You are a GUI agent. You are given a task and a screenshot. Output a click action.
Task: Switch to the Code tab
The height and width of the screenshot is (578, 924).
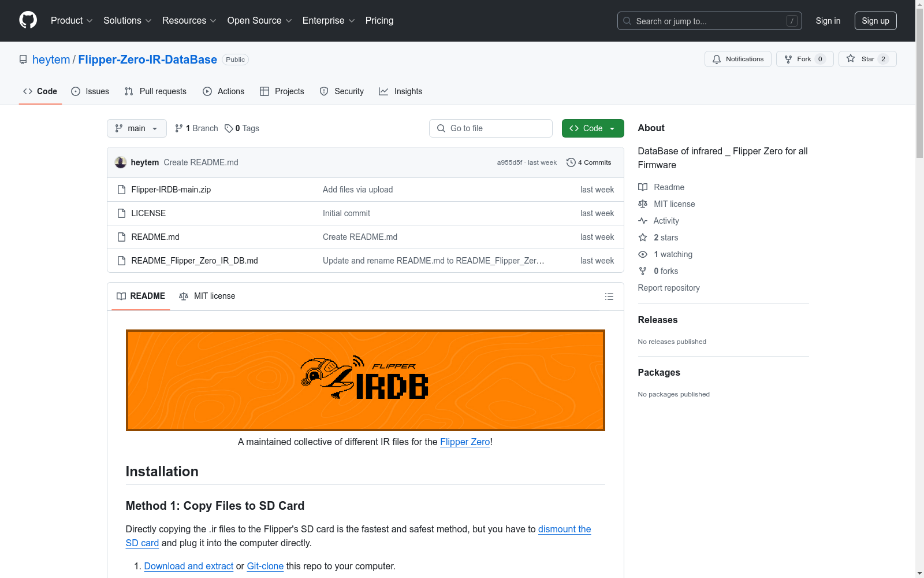click(x=40, y=91)
